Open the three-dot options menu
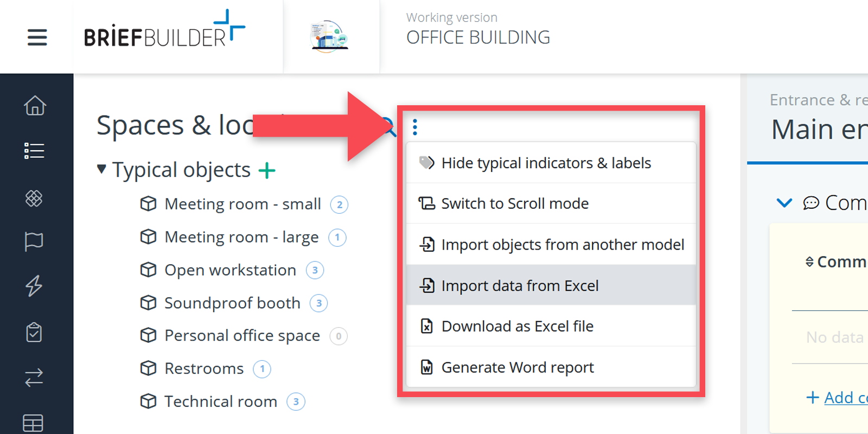 (415, 127)
